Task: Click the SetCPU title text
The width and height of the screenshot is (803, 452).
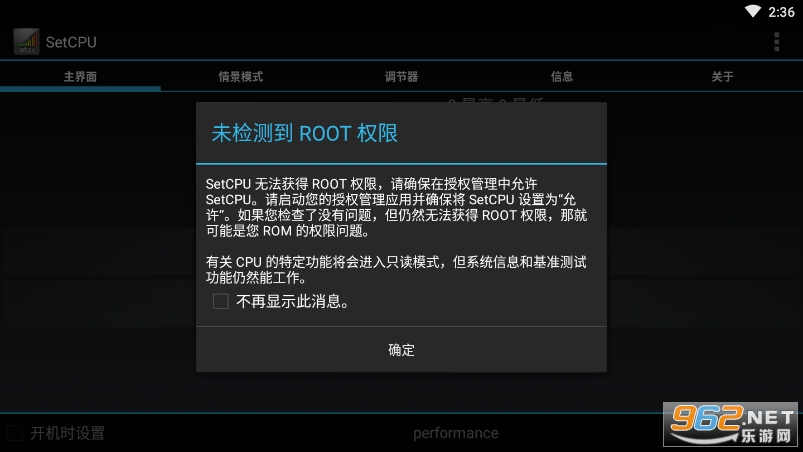Action: (71, 42)
